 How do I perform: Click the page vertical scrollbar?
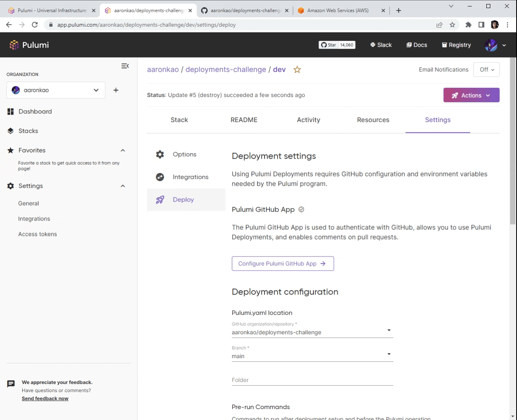513,142
